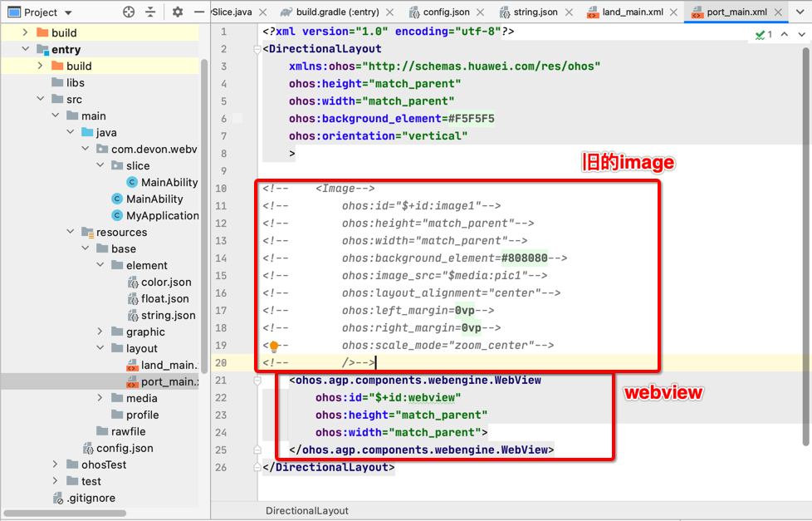Click the Select Opened File crosshair icon
This screenshot has width=812, height=521.
[129, 12]
